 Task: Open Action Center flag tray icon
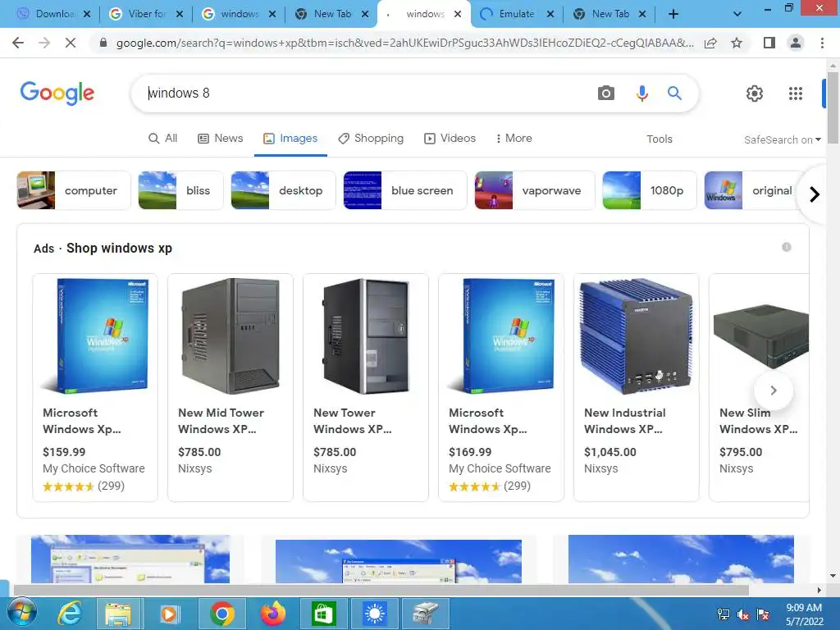(x=764, y=614)
